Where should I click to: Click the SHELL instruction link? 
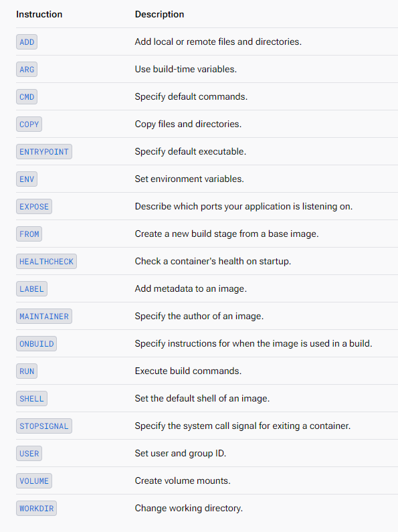click(x=31, y=399)
